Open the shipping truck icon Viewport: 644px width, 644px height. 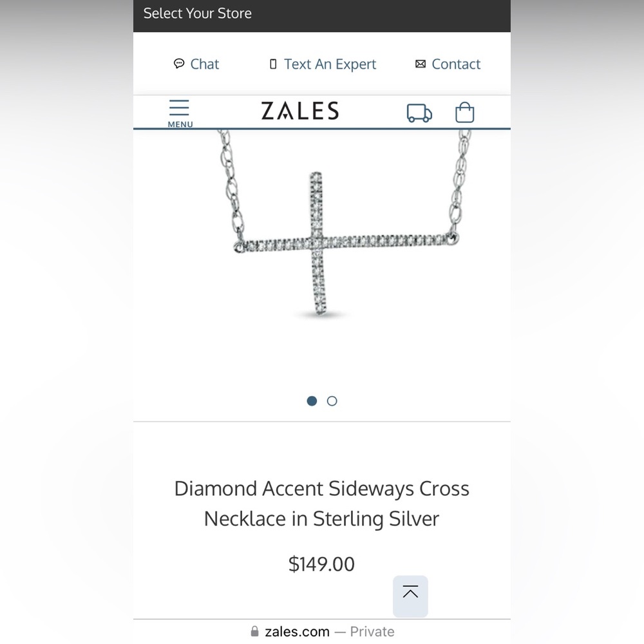tap(419, 112)
